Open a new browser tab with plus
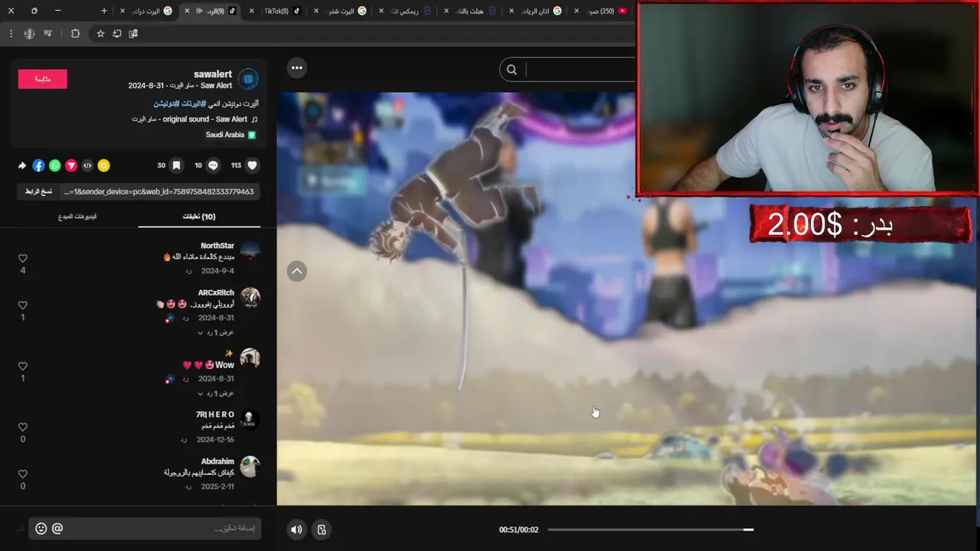This screenshot has width=980, height=551. 104,11
